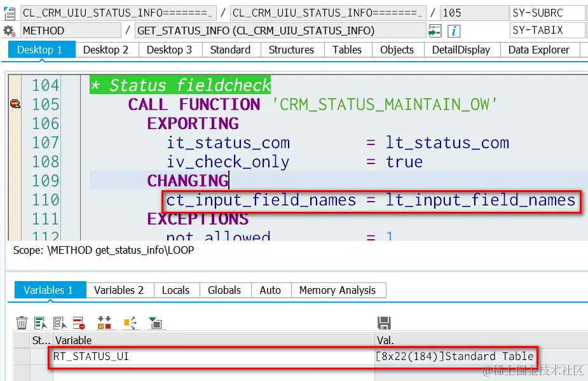Click the St... column header
The height and width of the screenshot is (381, 588).
41,340
